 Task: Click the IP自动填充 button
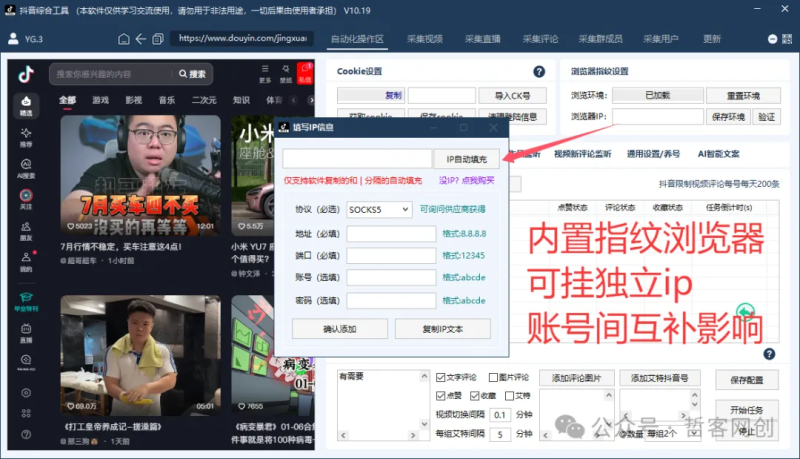[x=466, y=159]
